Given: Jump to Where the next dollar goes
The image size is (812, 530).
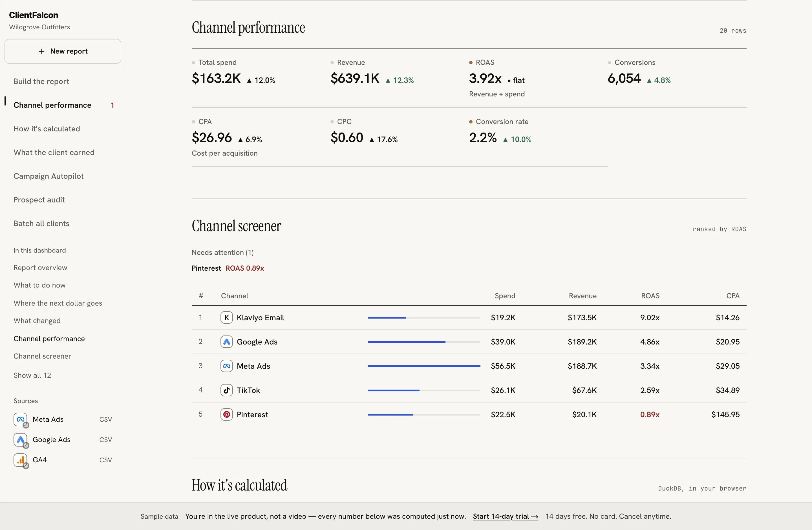Looking at the screenshot, I should [x=58, y=303].
